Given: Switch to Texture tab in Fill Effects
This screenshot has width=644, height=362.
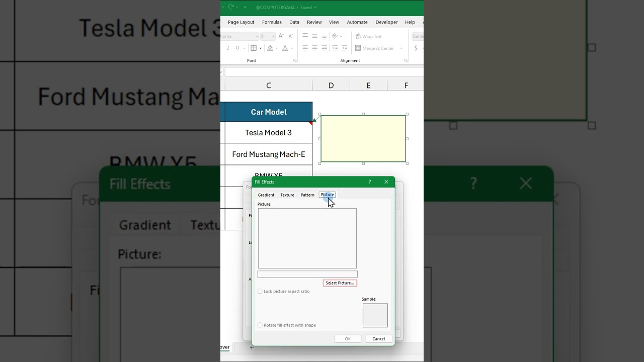Looking at the screenshot, I should [x=287, y=195].
